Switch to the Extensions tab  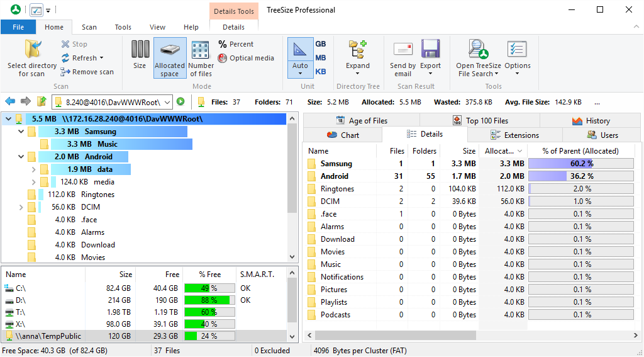point(514,135)
